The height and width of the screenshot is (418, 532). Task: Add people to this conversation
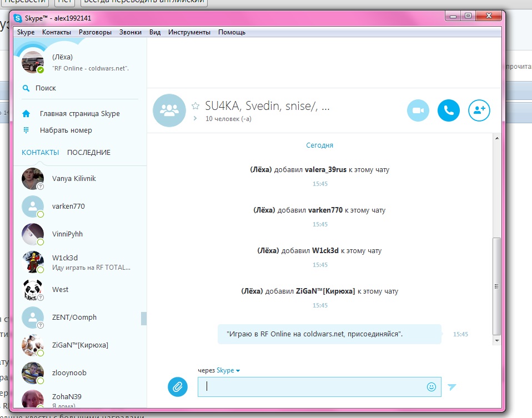click(x=479, y=110)
